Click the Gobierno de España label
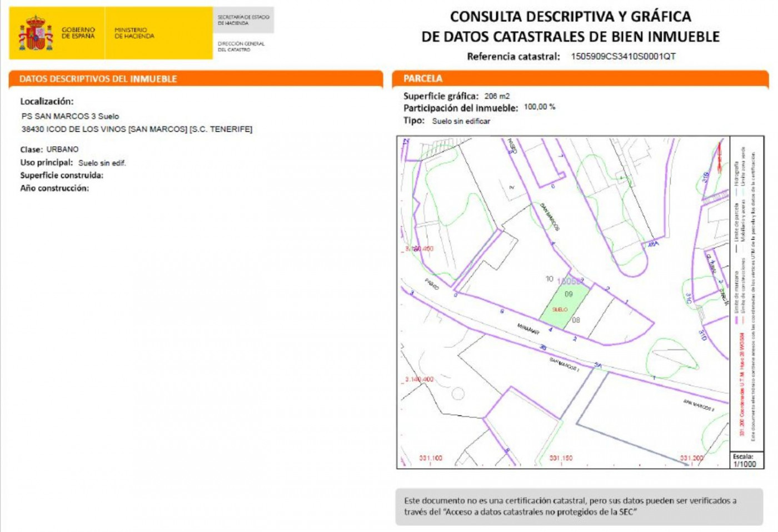The width and height of the screenshot is (778, 532). (x=78, y=33)
